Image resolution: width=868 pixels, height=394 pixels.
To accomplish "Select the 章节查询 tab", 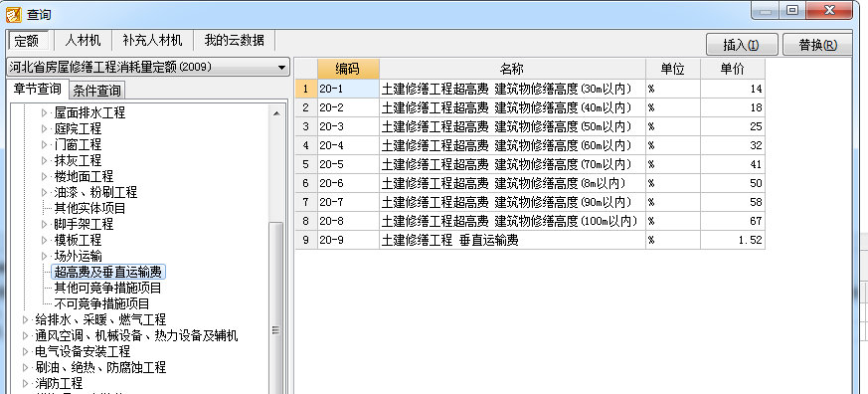I will [x=38, y=90].
